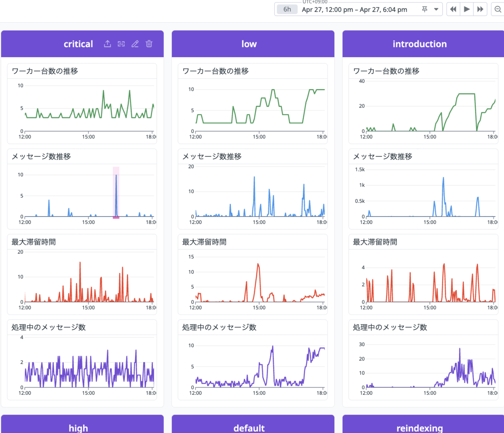504x433 pixels.
Task: Expand the reindexing group header
Action: click(423, 424)
